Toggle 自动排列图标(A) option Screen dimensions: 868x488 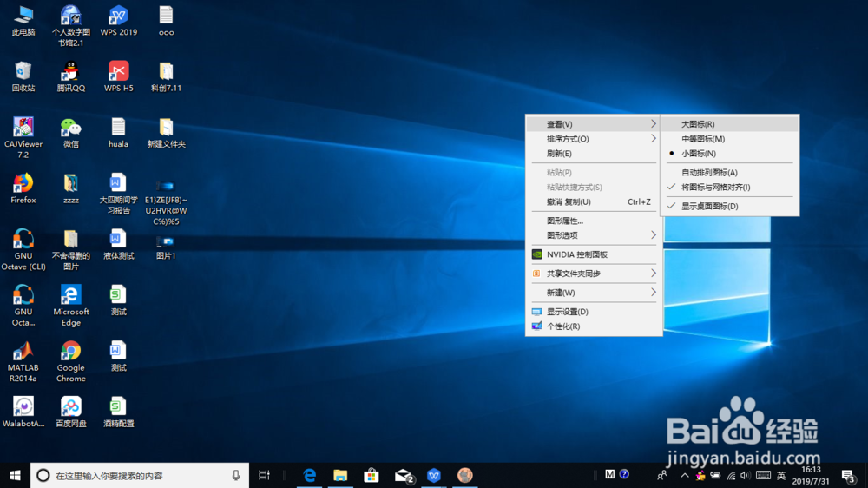(730, 172)
